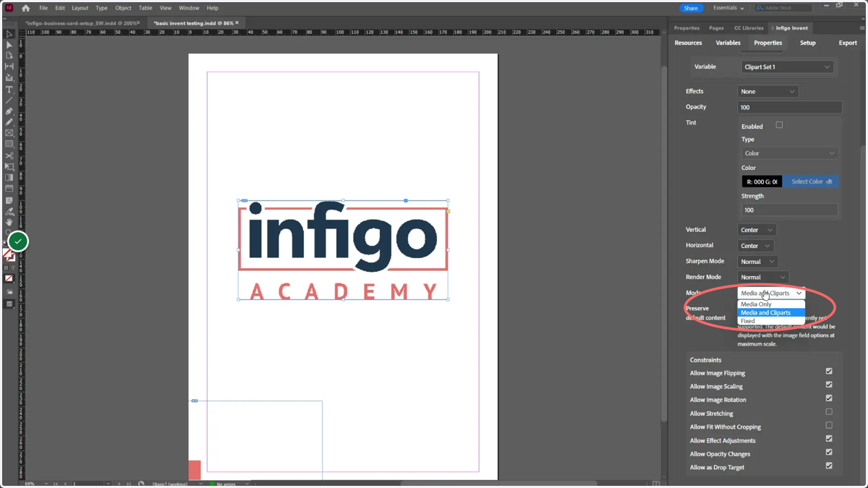This screenshot has height=488, width=868.
Task: Select the Gap tool
Action: pyautogui.click(x=9, y=67)
